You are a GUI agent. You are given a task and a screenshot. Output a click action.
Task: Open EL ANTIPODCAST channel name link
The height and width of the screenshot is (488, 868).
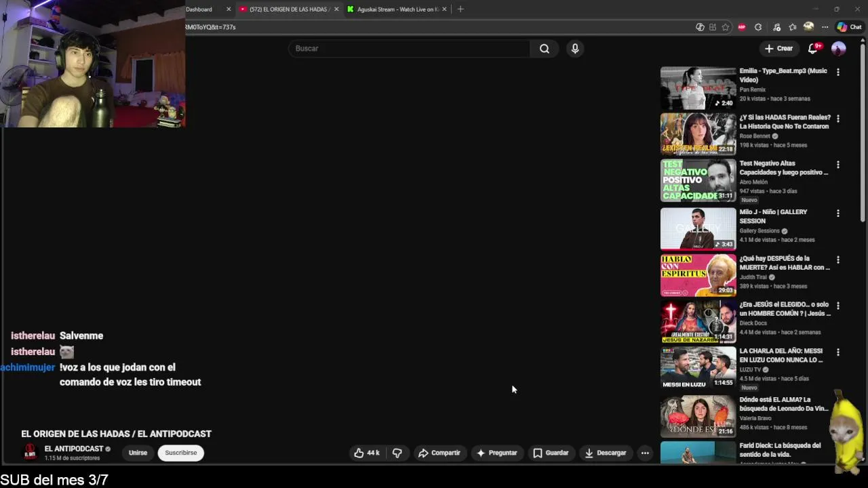coord(74,449)
